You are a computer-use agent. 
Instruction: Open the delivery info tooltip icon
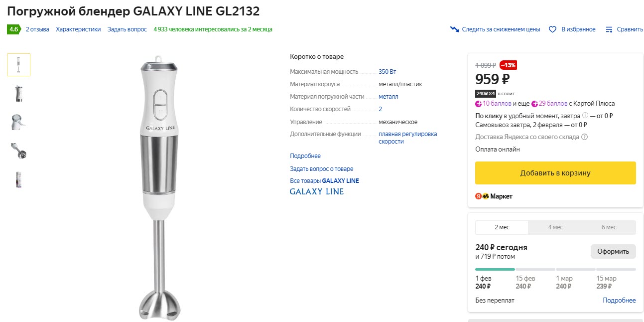583,137
